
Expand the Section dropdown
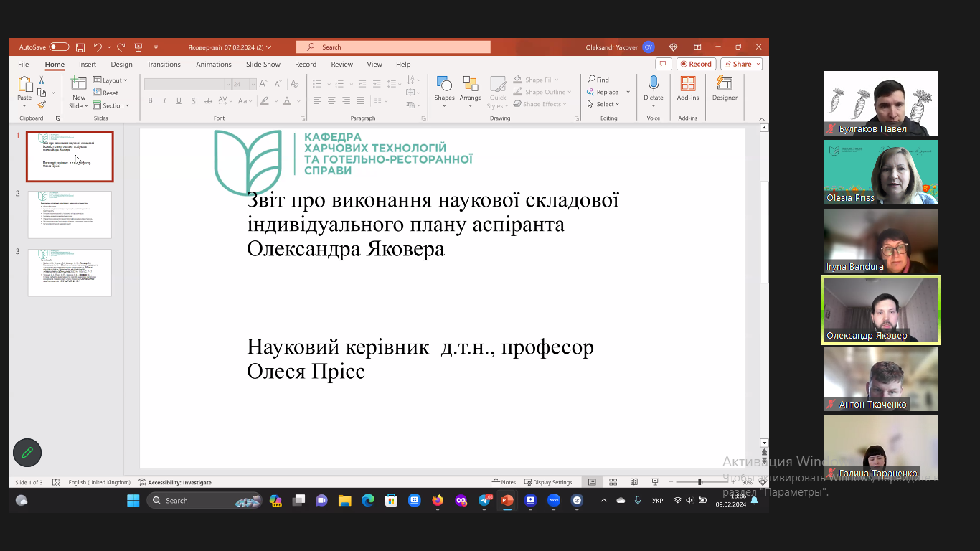111,105
